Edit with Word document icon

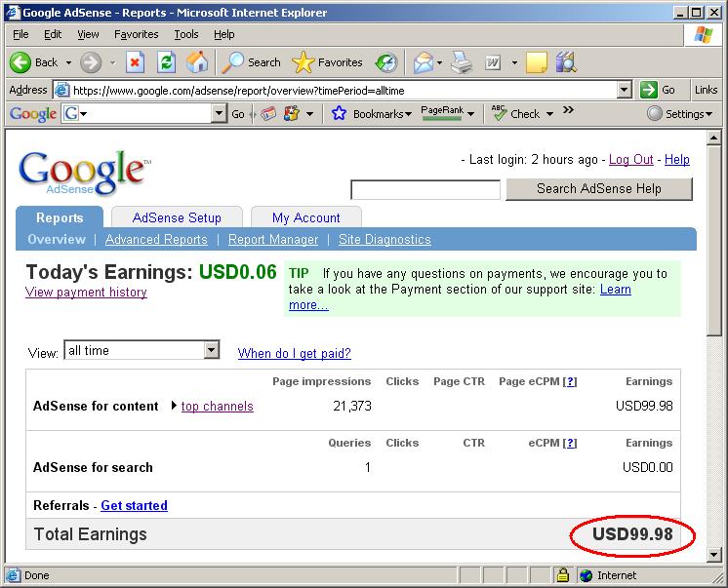[x=493, y=62]
